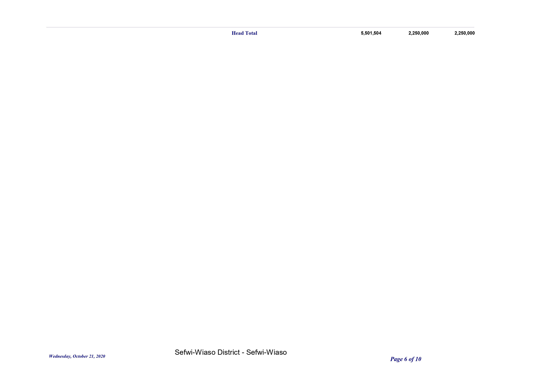Screen dimensions: 555x392
Task: Click the Head Total label
Action: pyautogui.click(x=244, y=33)
